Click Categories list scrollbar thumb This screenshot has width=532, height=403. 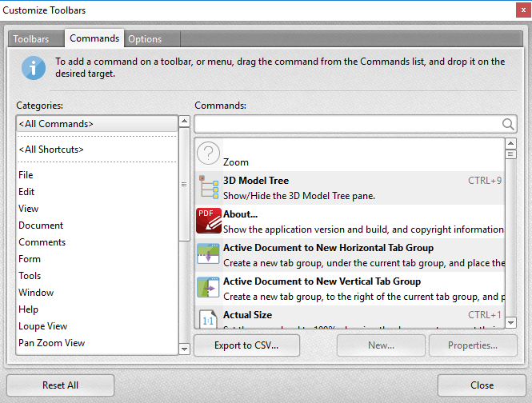tap(184, 184)
